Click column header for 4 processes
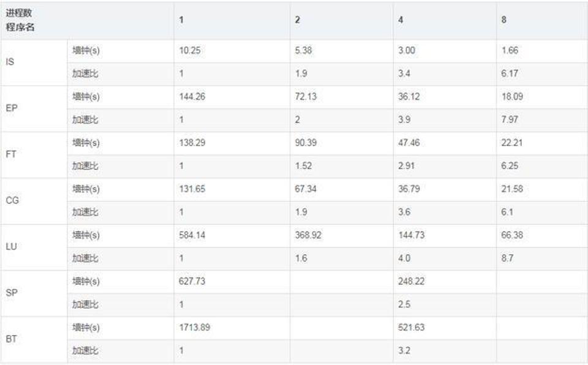The image size is (588, 365). [445, 20]
